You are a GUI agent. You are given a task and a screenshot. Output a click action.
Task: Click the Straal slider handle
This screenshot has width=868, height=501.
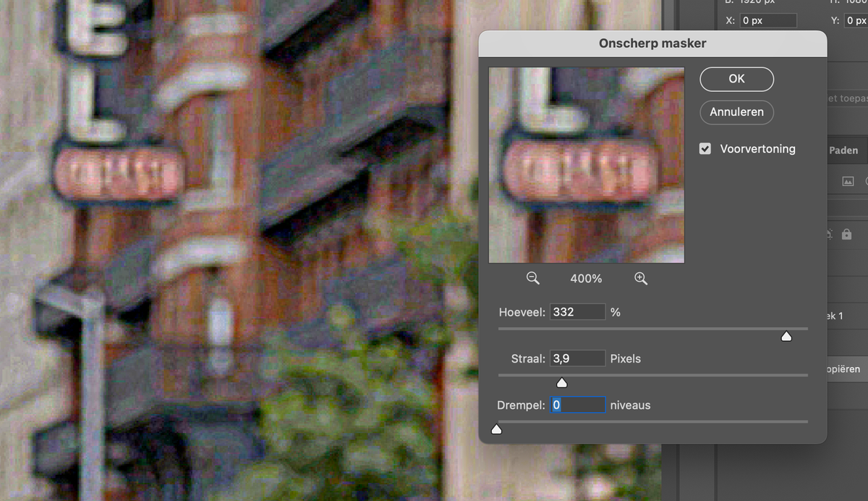tap(561, 383)
